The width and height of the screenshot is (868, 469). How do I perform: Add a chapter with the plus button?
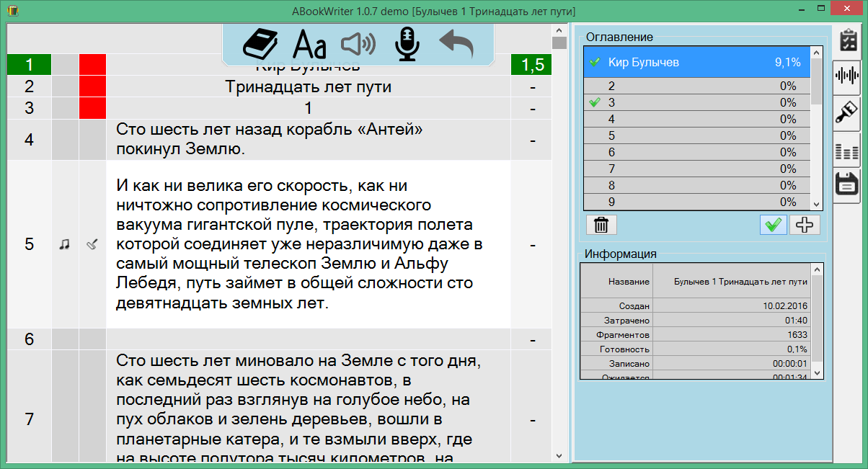tap(805, 225)
